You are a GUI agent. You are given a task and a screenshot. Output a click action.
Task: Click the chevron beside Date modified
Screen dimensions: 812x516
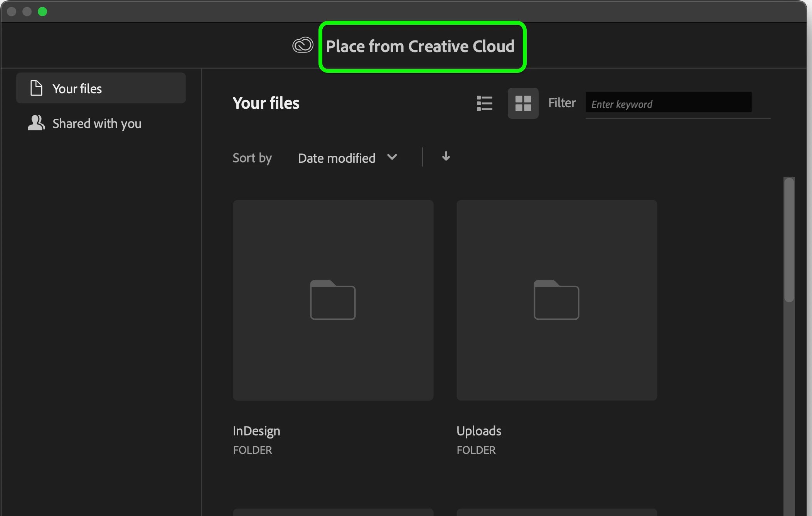pos(392,157)
